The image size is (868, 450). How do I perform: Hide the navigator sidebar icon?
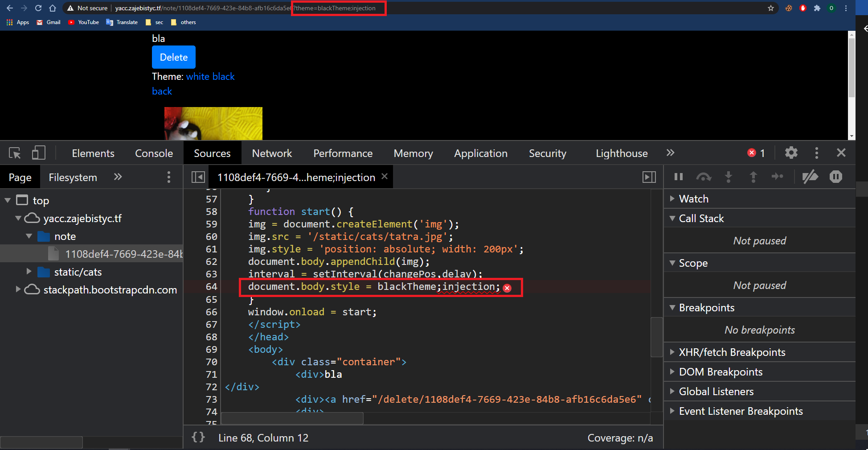click(198, 177)
